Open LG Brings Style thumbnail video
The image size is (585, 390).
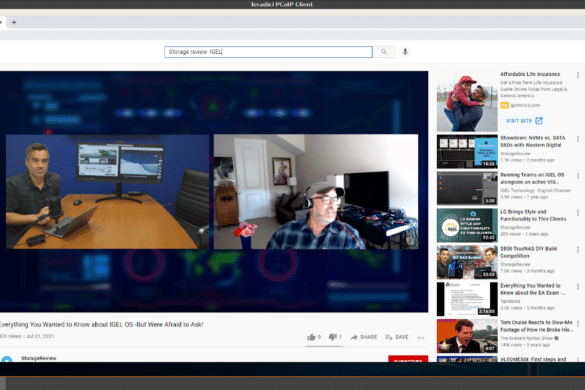pyautogui.click(x=467, y=225)
